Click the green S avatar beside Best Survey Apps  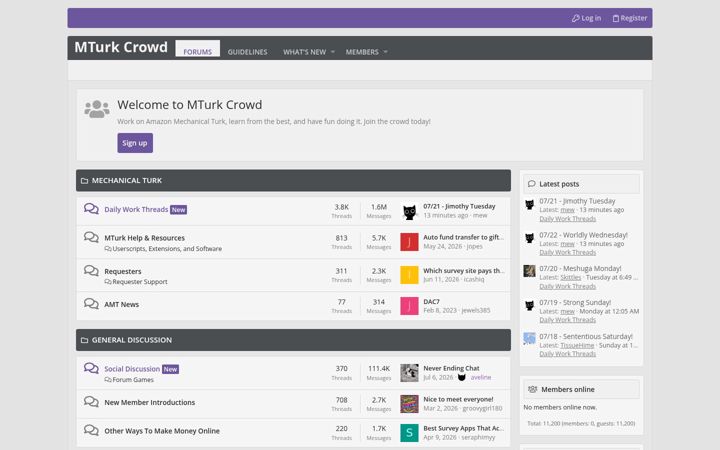[x=409, y=433]
